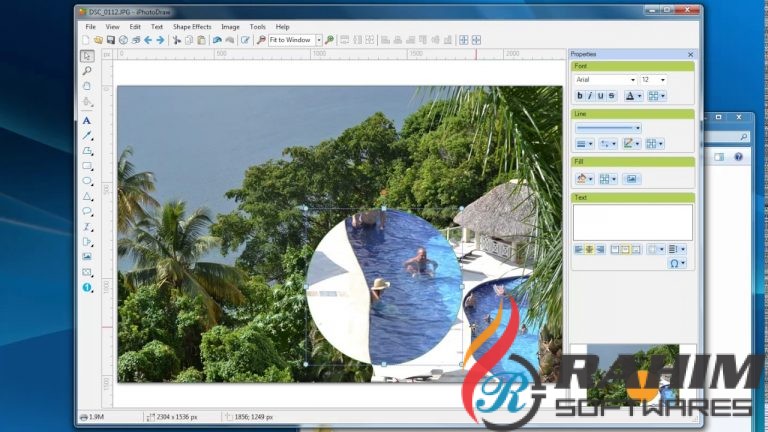Click the blue forward arrow icon
The width and height of the screenshot is (768, 432).
point(160,40)
